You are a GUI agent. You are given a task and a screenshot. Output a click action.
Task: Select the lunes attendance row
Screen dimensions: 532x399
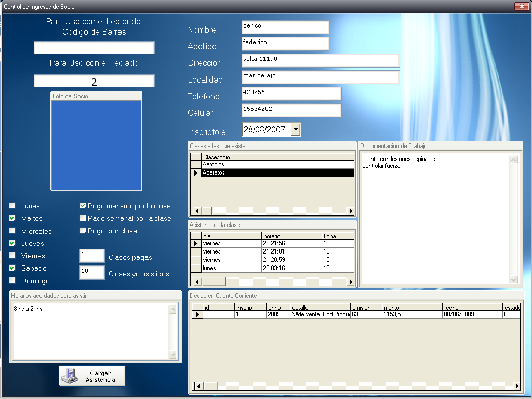coord(231,268)
